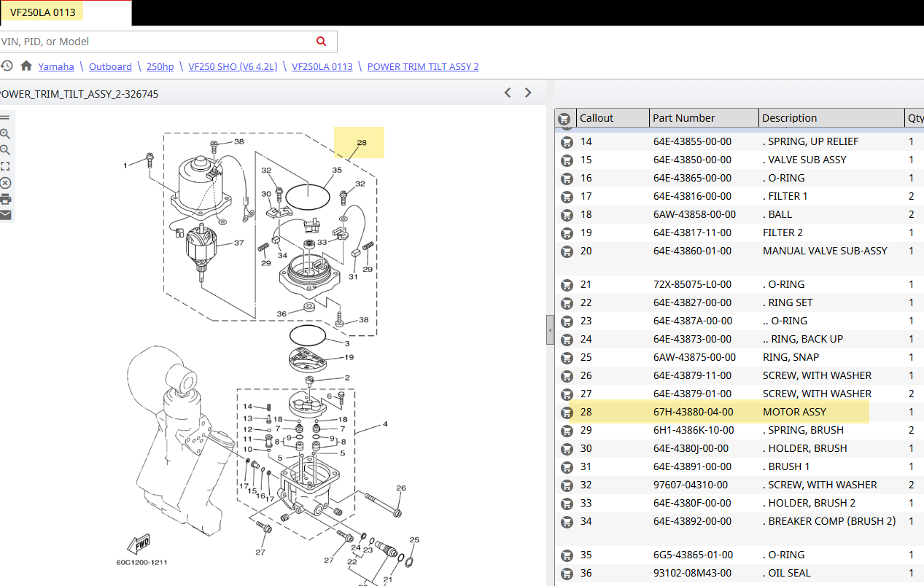Select the VF250LA 0113 tab
Image resolution: width=924 pixels, height=586 pixels.
[43, 12]
